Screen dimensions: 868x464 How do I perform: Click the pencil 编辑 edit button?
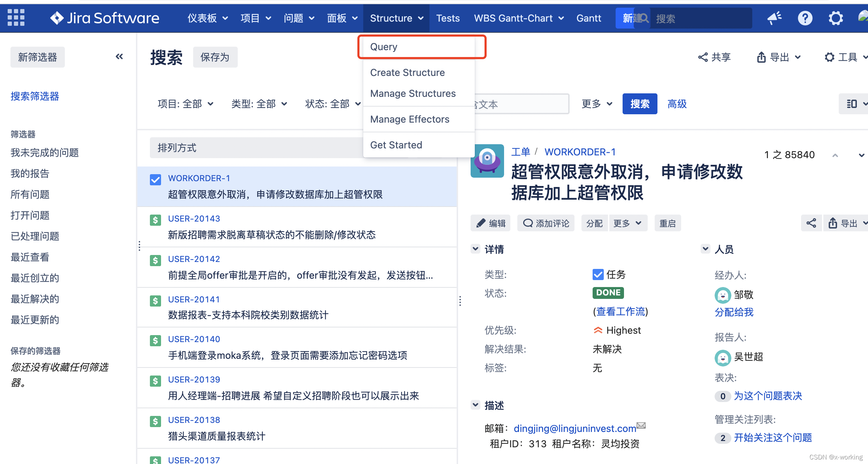click(x=490, y=223)
